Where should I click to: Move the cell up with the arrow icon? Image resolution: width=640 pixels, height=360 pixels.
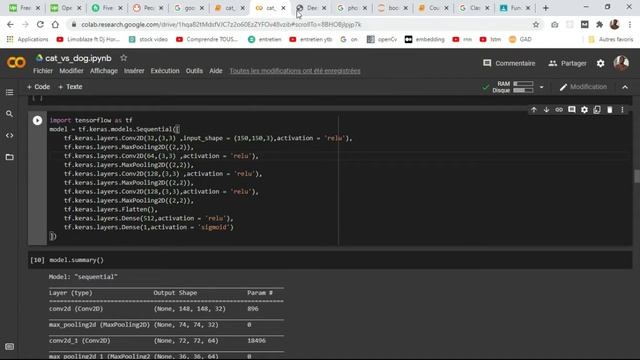coord(534,110)
